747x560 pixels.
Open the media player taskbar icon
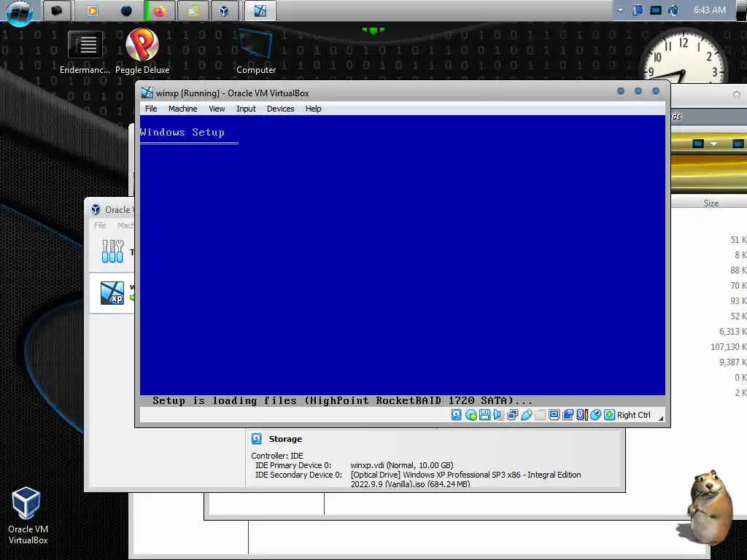point(93,10)
